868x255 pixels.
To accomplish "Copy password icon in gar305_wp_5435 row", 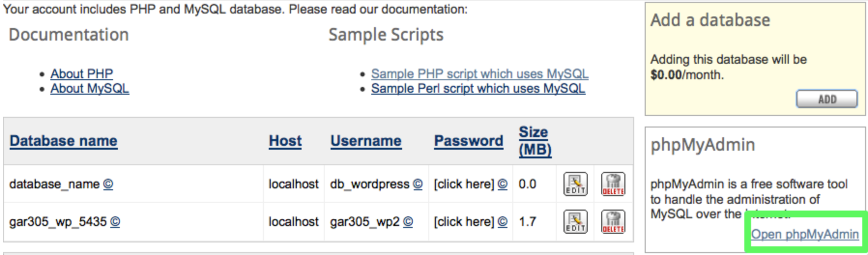I will (503, 222).
